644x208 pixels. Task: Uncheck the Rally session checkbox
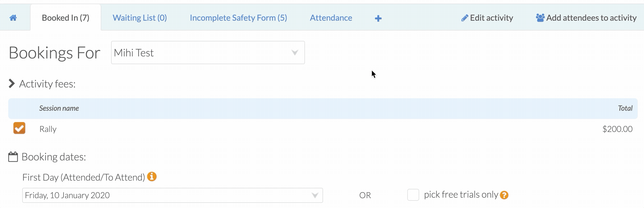pyautogui.click(x=19, y=128)
